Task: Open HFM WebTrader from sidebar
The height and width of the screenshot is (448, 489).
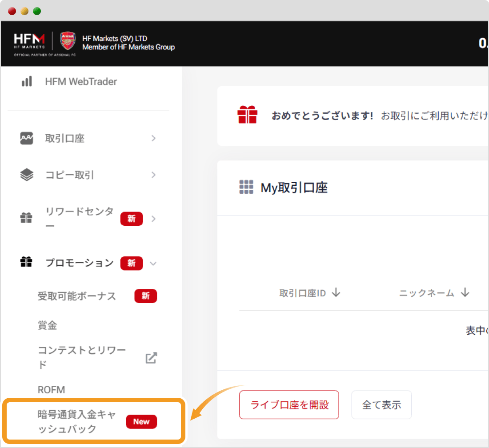Action: [81, 81]
